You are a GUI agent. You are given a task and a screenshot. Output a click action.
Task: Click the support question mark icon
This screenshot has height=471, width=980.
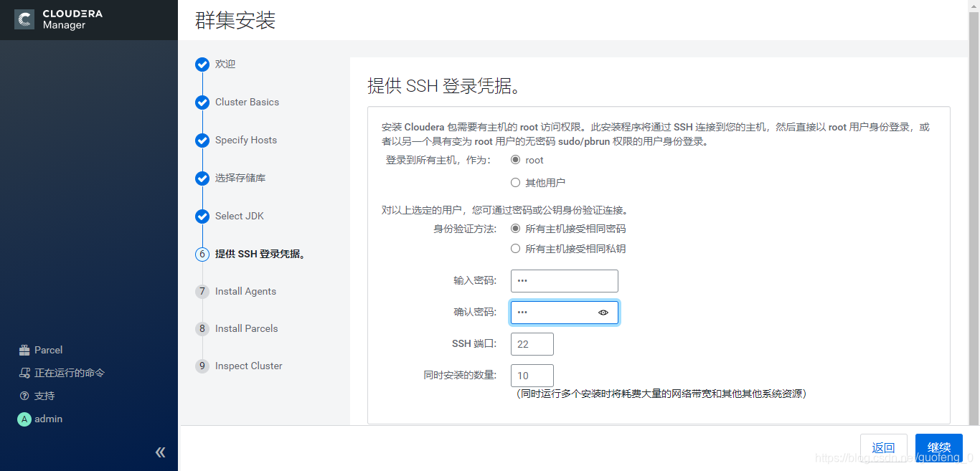(x=24, y=396)
